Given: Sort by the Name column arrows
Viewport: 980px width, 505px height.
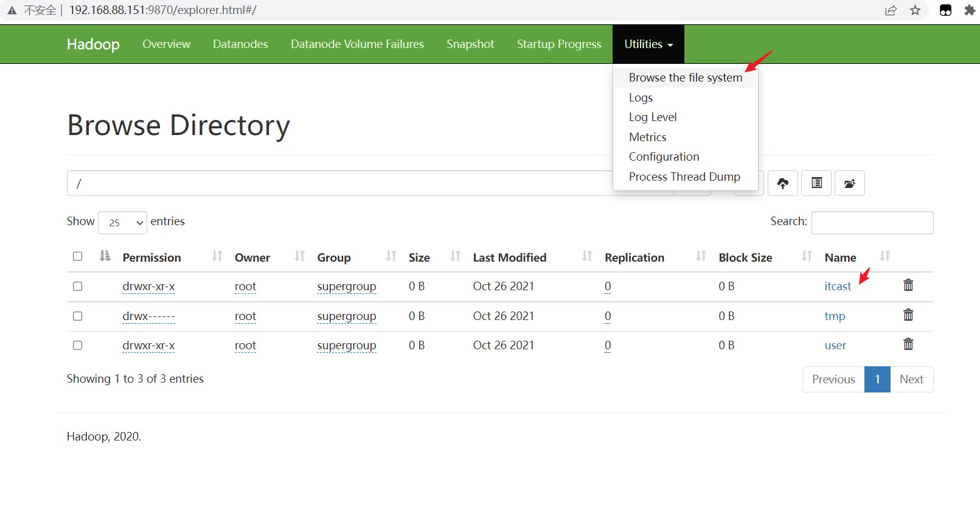Looking at the screenshot, I should click(x=885, y=256).
